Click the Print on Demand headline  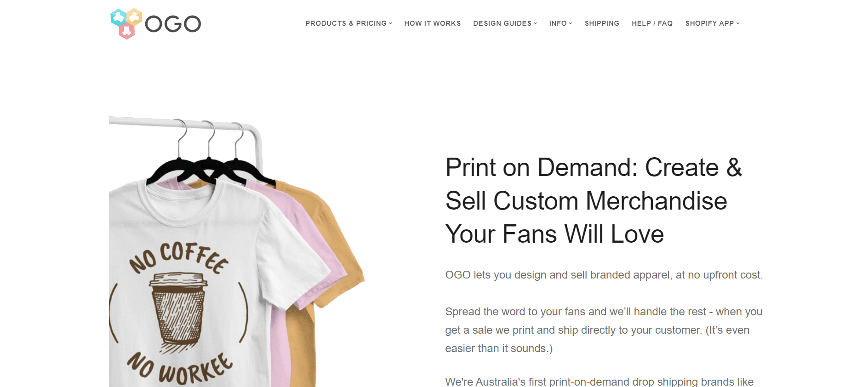pos(594,200)
